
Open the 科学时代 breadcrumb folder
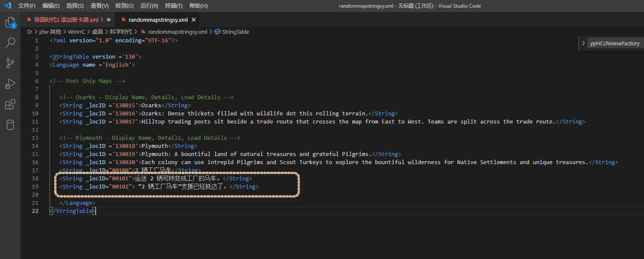point(120,32)
